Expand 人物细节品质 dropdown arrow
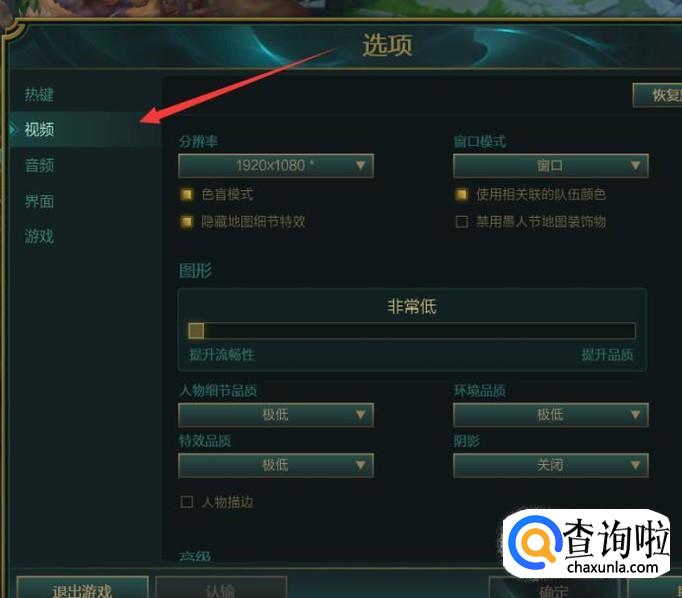The image size is (682, 598). point(360,415)
